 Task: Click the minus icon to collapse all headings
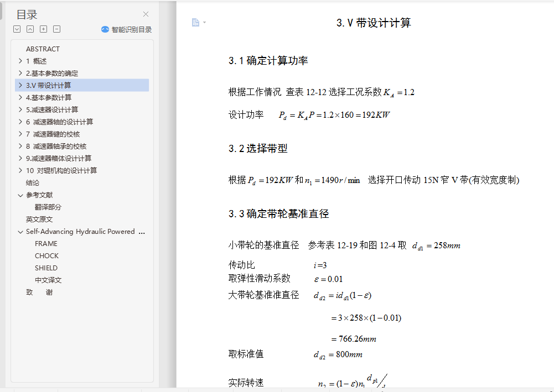[56, 29]
